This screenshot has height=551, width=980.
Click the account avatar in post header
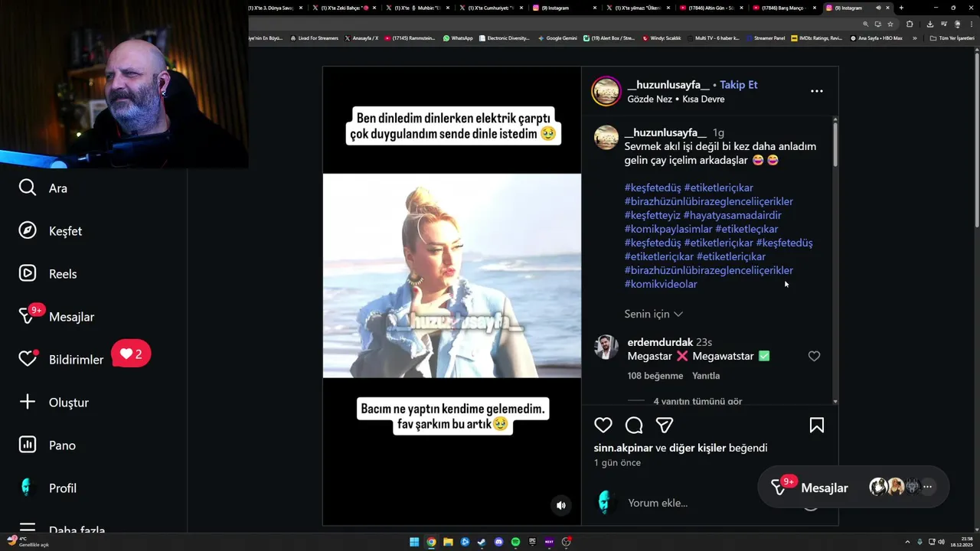(x=606, y=91)
